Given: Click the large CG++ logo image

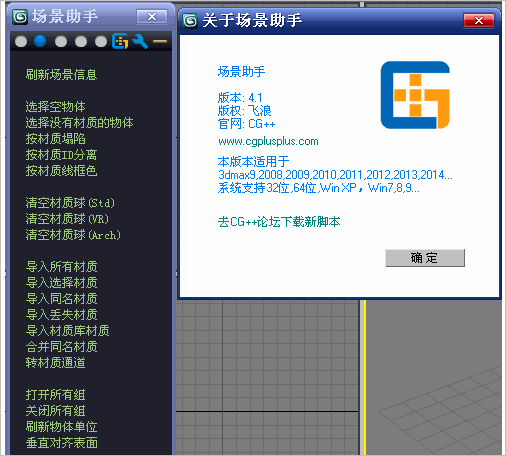Looking at the screenshot, I should pos(415,95).
